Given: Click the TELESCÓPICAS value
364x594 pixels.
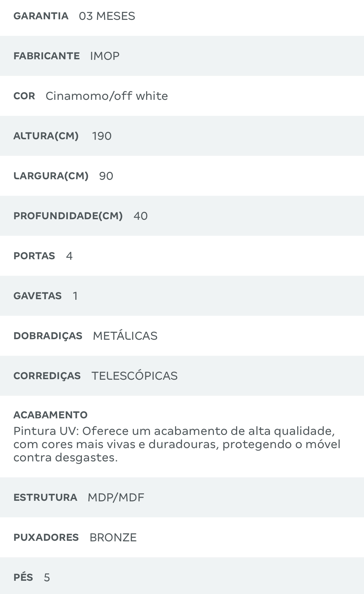Looking at the screenshot, I should point(135,376).
